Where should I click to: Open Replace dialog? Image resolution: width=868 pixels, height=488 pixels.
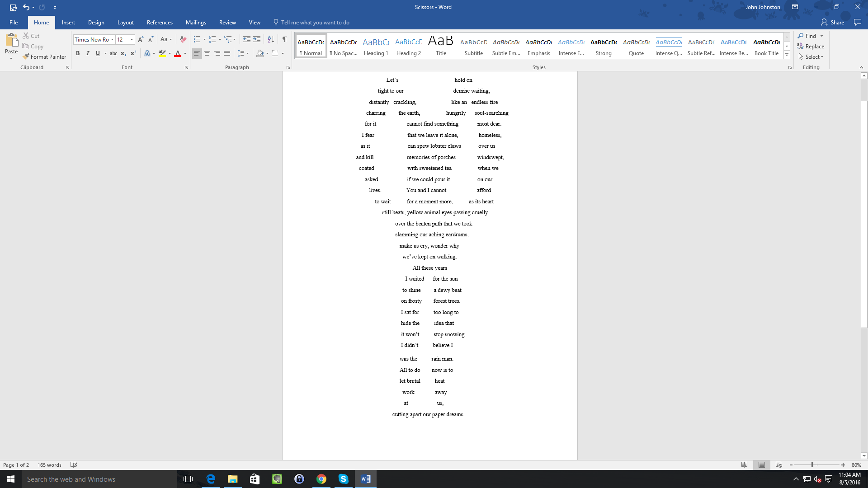[811, 46]
